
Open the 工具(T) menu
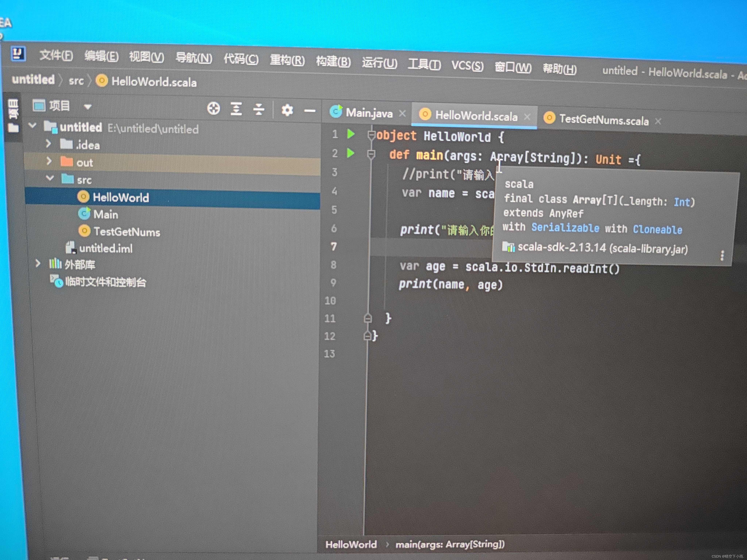coord(424,64)
